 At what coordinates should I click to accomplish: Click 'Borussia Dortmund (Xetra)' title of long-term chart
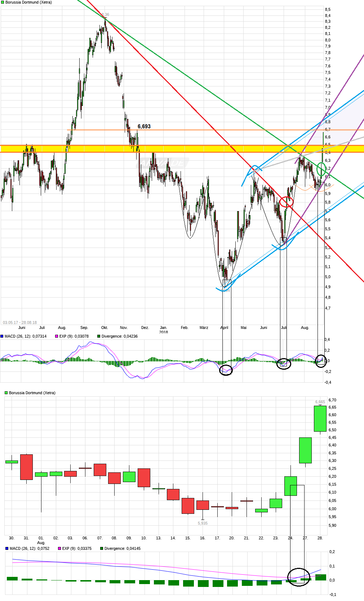(x=28, y=2)
